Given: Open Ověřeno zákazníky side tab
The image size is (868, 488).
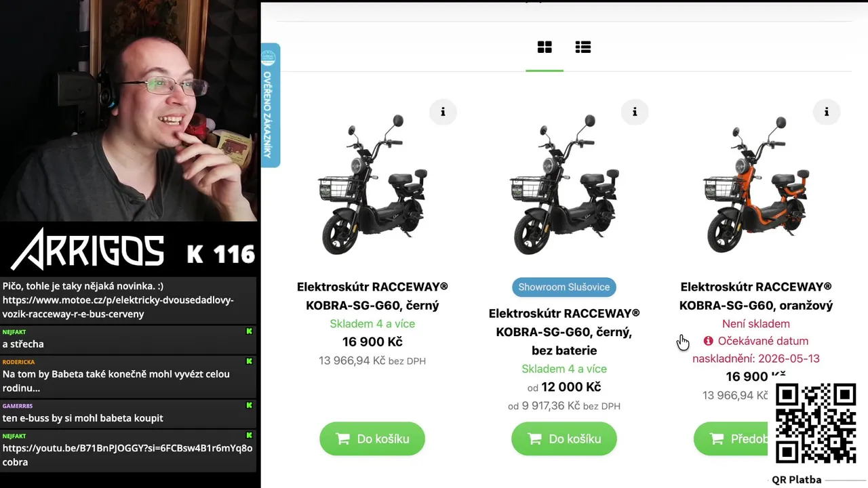Looking at the screenshot, I should [x=270, y=105].
